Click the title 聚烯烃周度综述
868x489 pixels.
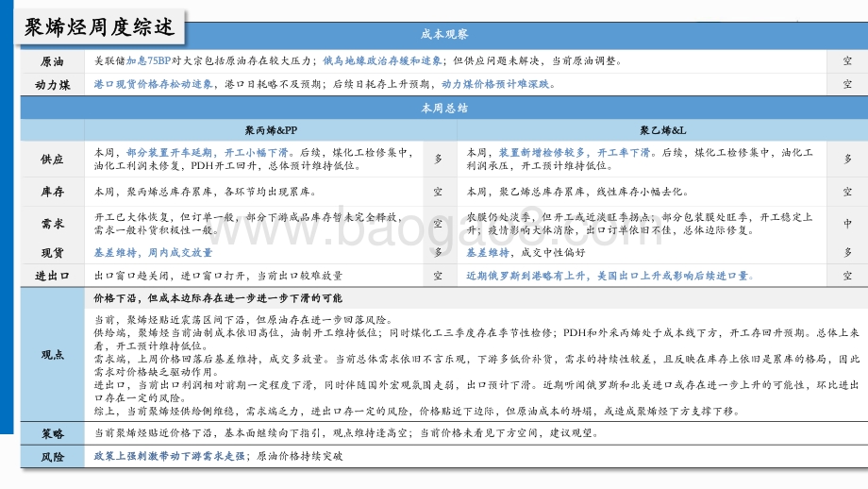pos(100,26)
